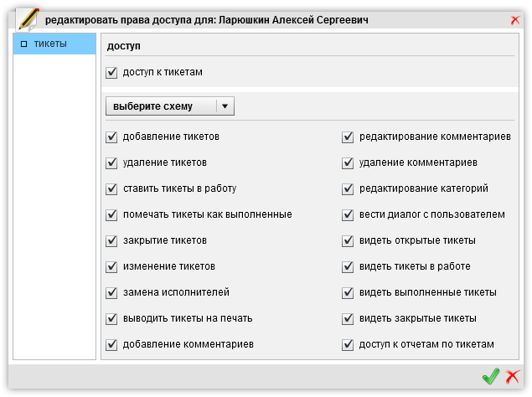Click the green checkmark confirm icon
The height and width of the screenshot is (397, 532).
490,378
